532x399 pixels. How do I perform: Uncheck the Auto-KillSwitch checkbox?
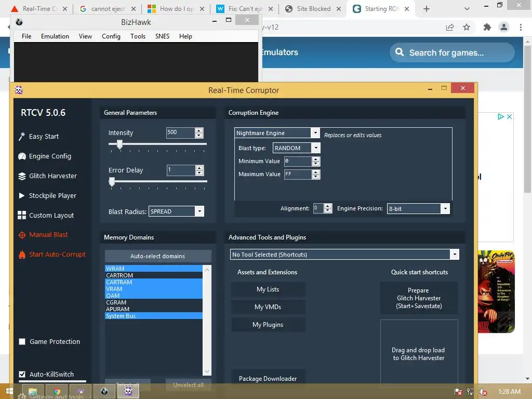coord(22,374)
